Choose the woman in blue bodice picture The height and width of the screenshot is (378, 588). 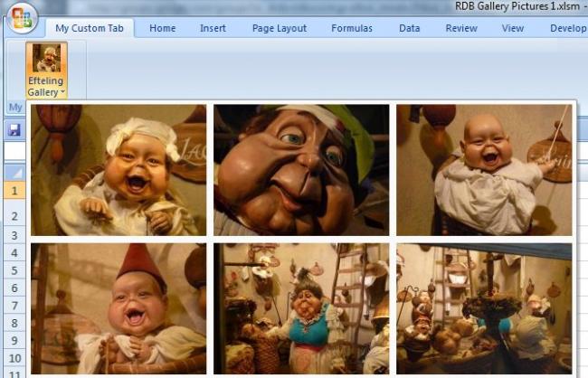point(301,308)
